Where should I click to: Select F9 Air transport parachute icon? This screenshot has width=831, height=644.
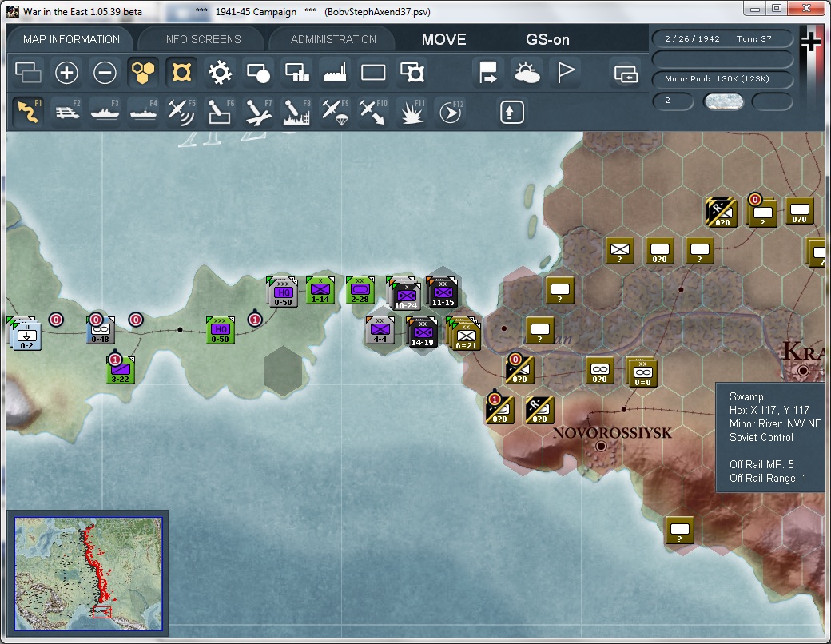[335, 112]
